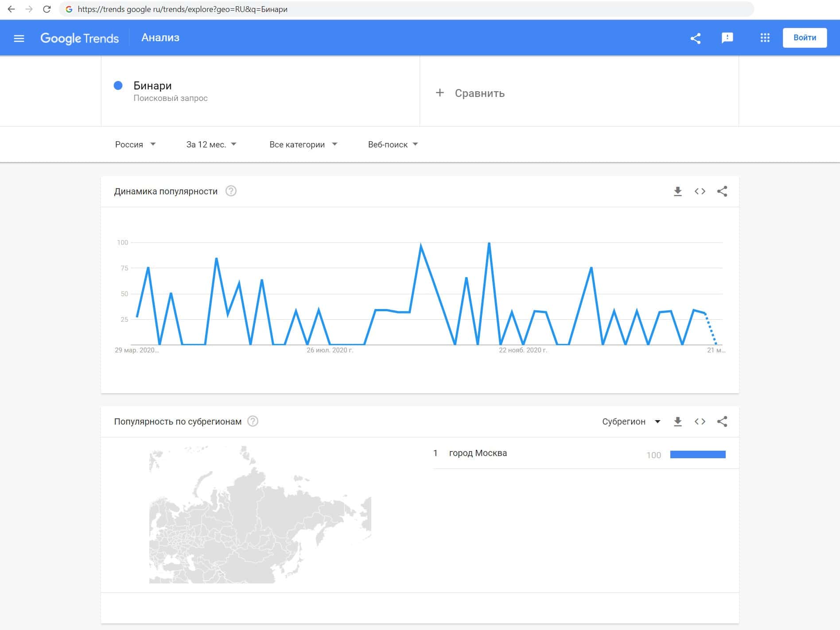Open the За 12 мес. period dropdown

click(211, 144)
